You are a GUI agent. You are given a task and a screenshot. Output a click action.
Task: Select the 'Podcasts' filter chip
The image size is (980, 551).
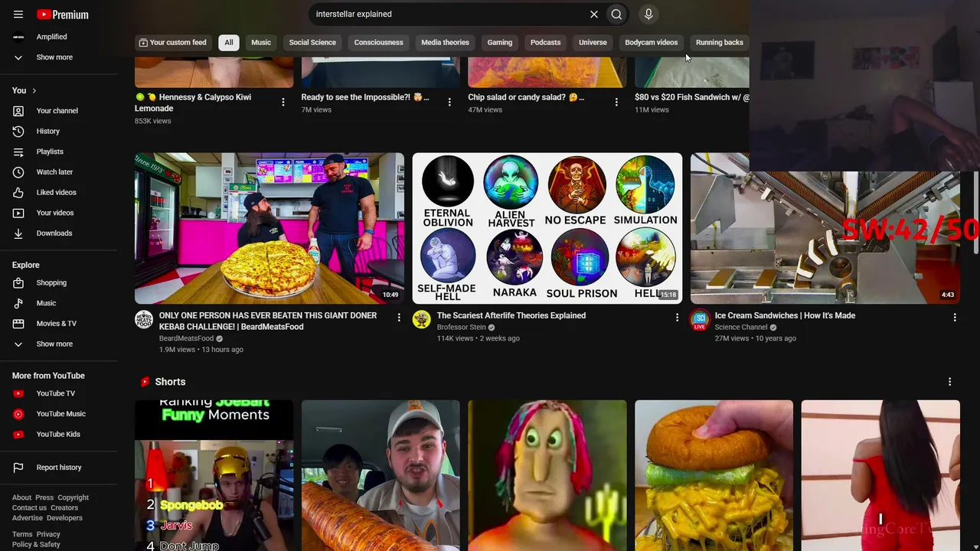[x=545, y=43]
